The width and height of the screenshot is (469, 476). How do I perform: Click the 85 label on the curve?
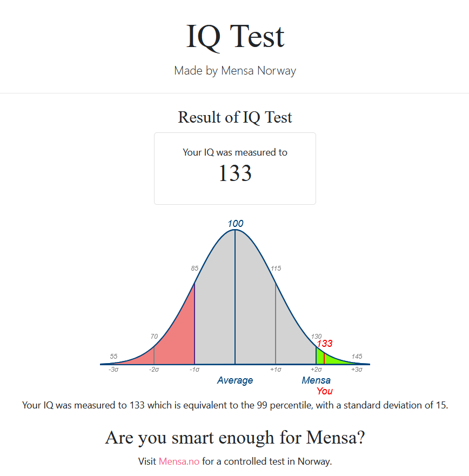pos(195,269)
